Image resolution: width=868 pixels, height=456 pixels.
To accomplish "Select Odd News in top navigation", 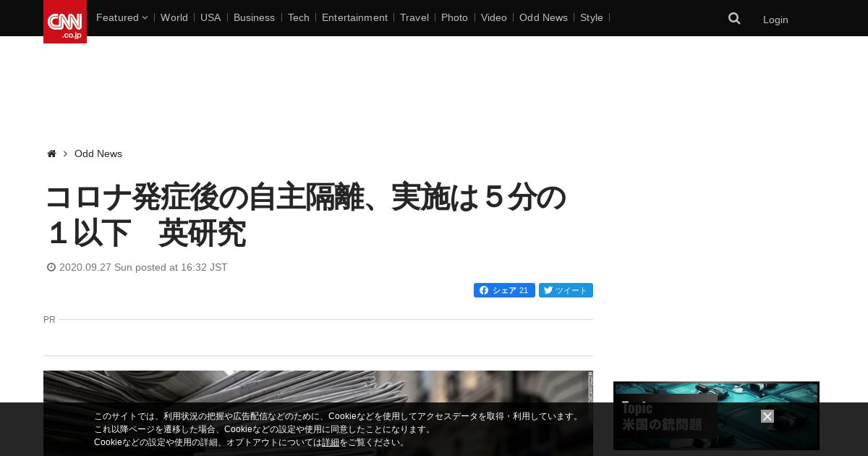I will coord(543,17).
